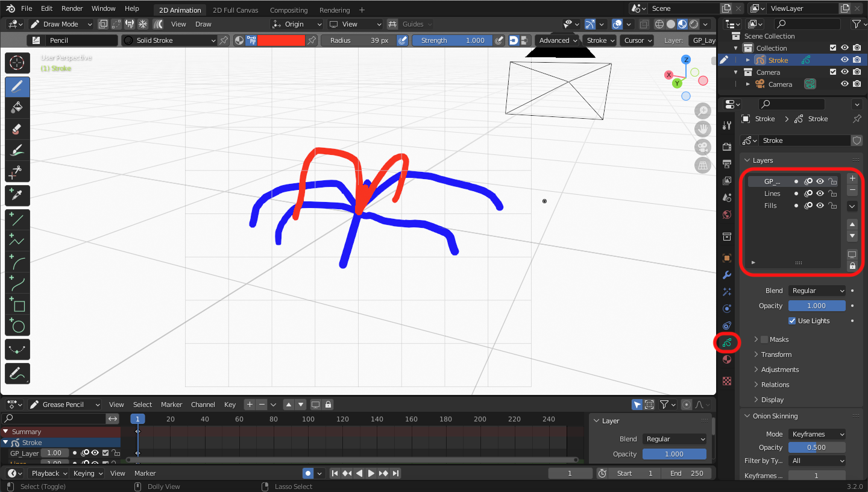Toggle camera view with camera gizmo

[703, 147]
